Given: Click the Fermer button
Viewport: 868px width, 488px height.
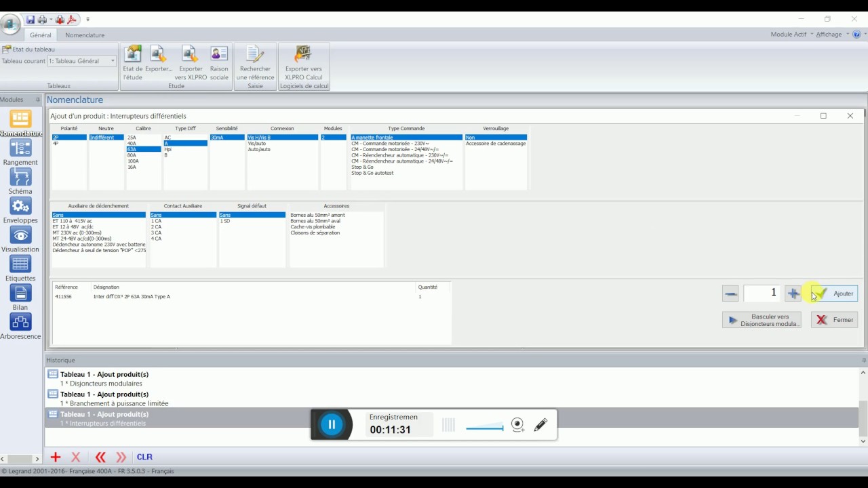Looking at the screenshot, I should coord(834,320).
